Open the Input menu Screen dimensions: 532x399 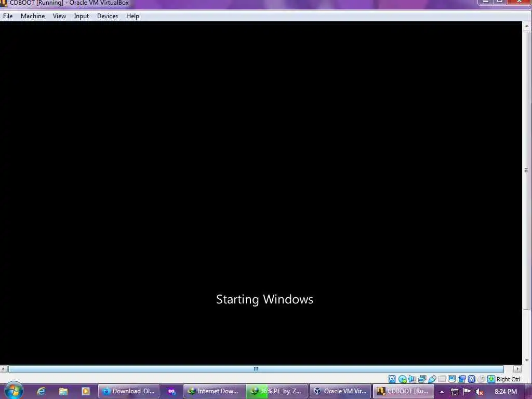(x=82, y=16)
